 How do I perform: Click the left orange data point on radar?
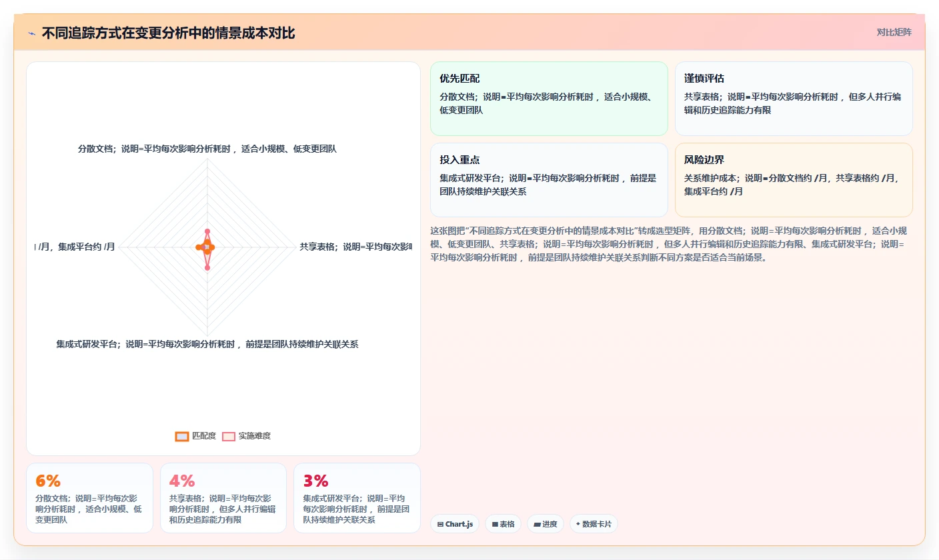coord(198,247)
